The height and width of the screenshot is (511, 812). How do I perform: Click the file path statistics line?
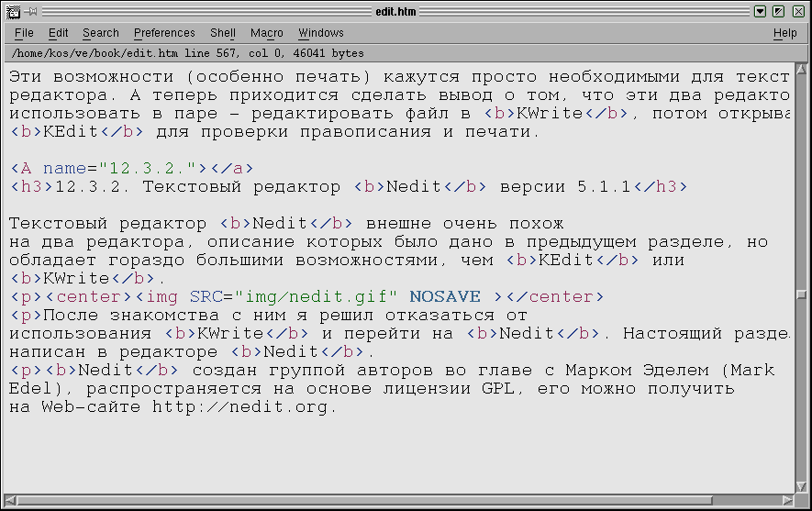pos(187,54)
